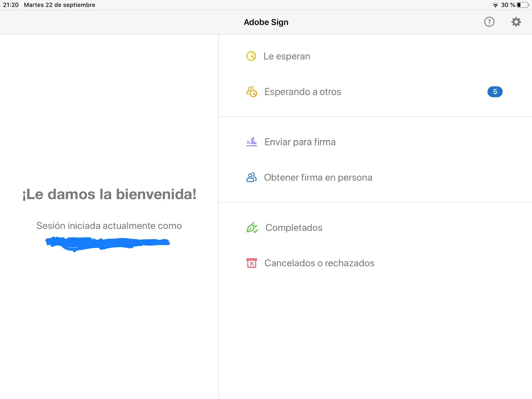Tap the battery indicator in status bar
This screenshot has height=399, width=532.
[x=523, y=5]
